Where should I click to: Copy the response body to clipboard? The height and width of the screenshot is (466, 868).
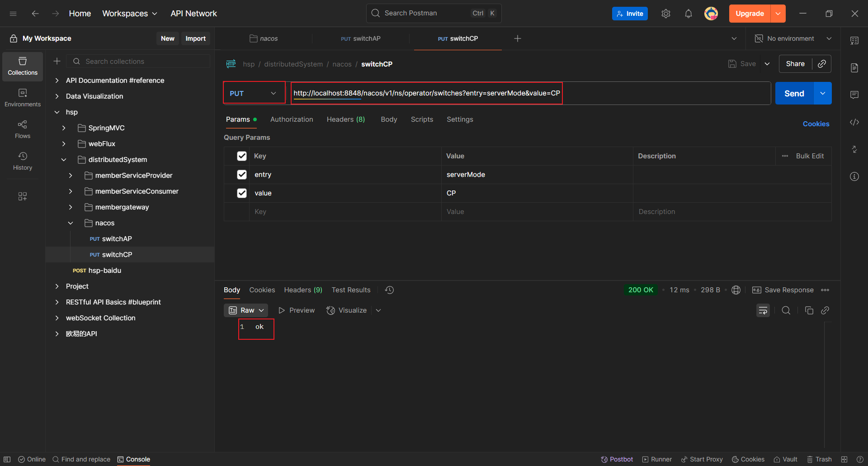809,310
